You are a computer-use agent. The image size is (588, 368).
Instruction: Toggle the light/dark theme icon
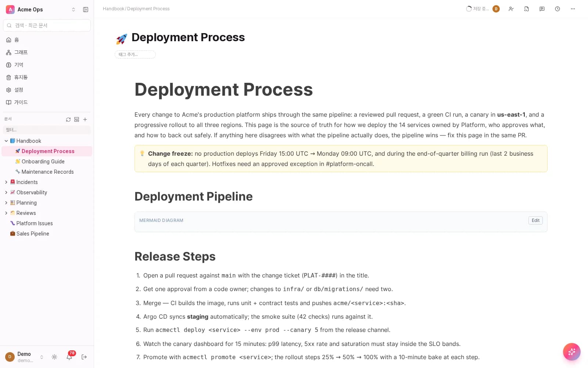pos(54,357)
